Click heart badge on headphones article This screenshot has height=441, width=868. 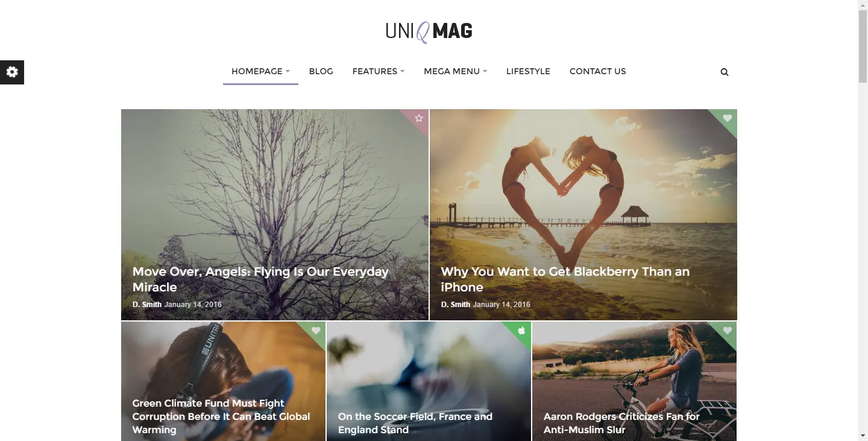click(316, 331)
